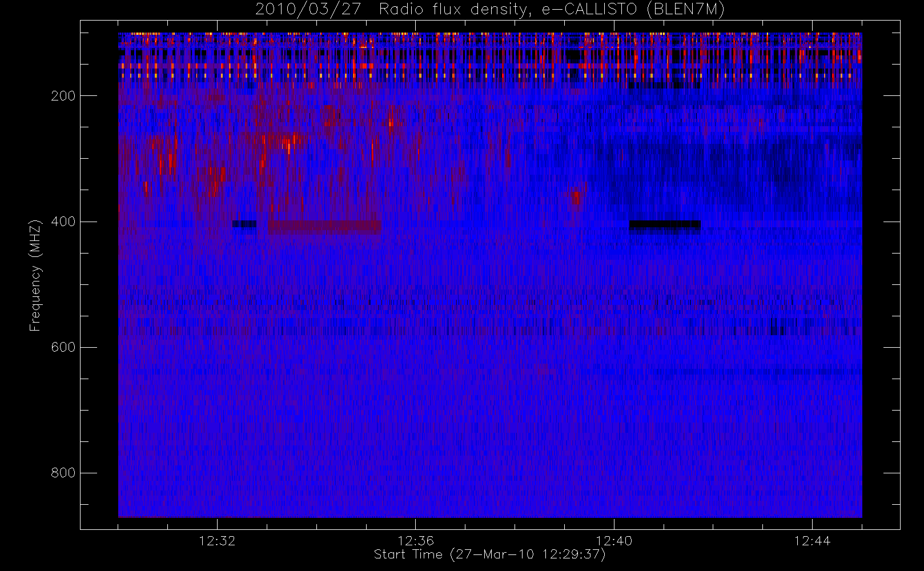Click the 800 frequency tick label
This screenshot has width=924, height=571.
tap(63, 473)
